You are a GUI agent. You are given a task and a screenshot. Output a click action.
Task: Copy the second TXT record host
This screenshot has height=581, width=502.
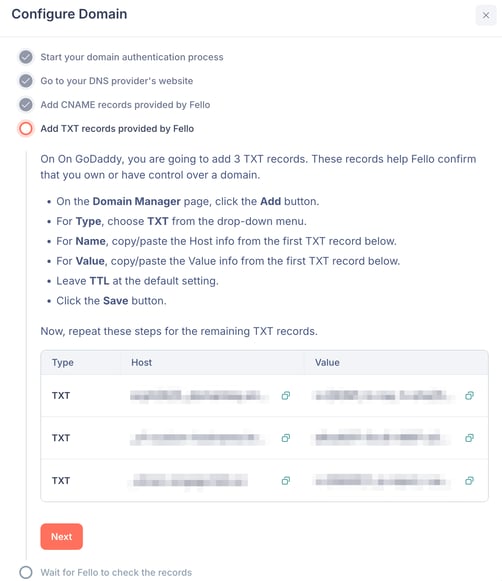[285, 438]
